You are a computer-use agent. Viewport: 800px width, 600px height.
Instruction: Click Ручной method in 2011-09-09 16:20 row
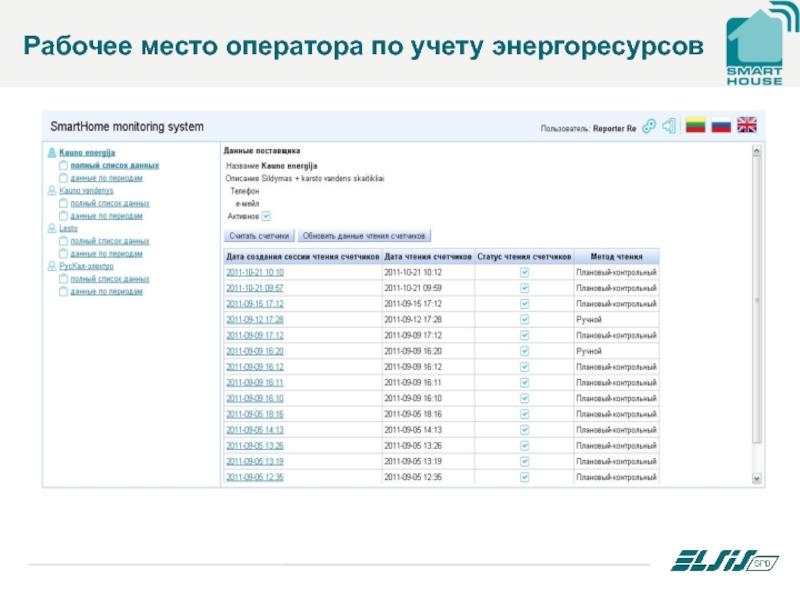[589, 352]
